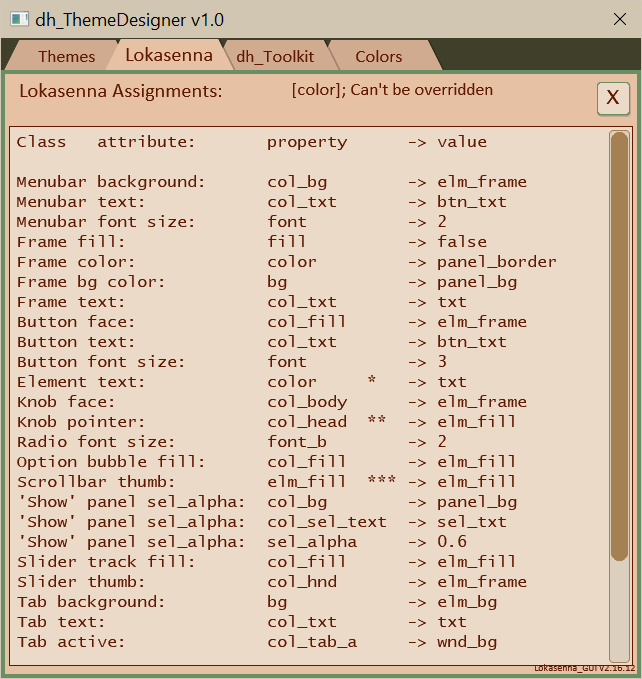Select the 'Button face:' row

(271, 322)
